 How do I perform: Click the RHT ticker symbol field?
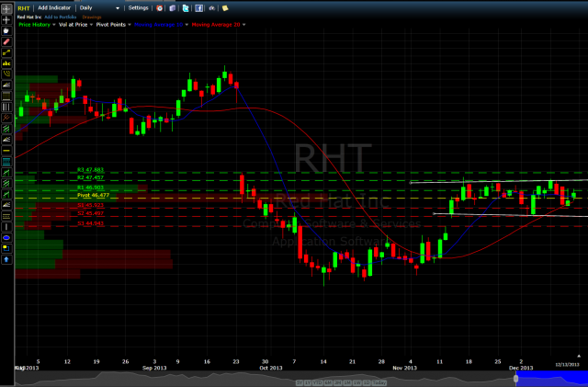point(24,8)
